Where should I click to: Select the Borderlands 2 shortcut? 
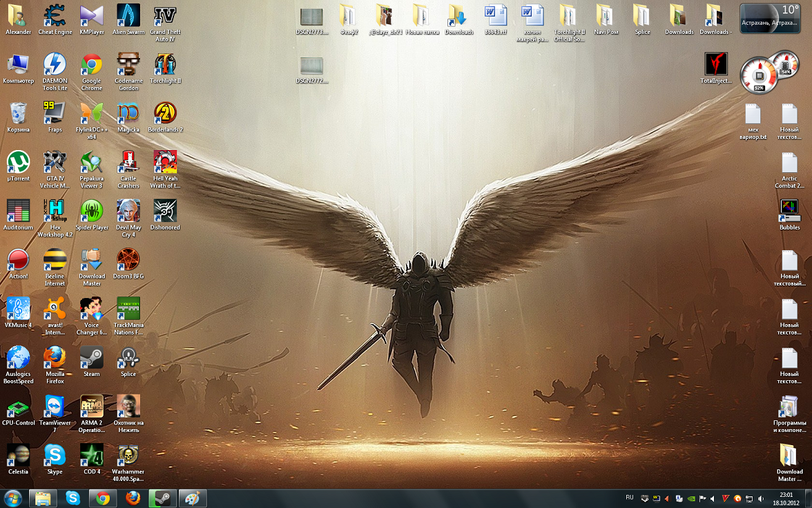(x=165, y=117)
